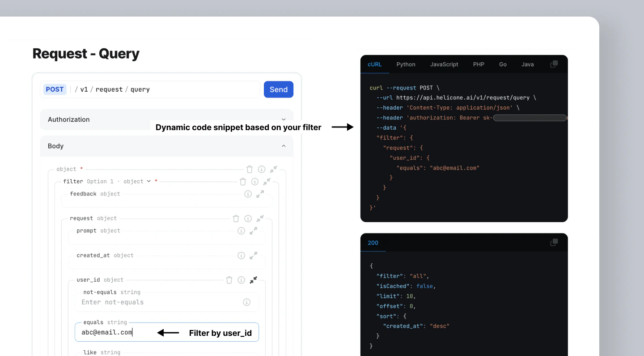Select the JavaScript snippet tab
Screen dimensions: 644x356
pyautogui.click(x=444, y=64)
